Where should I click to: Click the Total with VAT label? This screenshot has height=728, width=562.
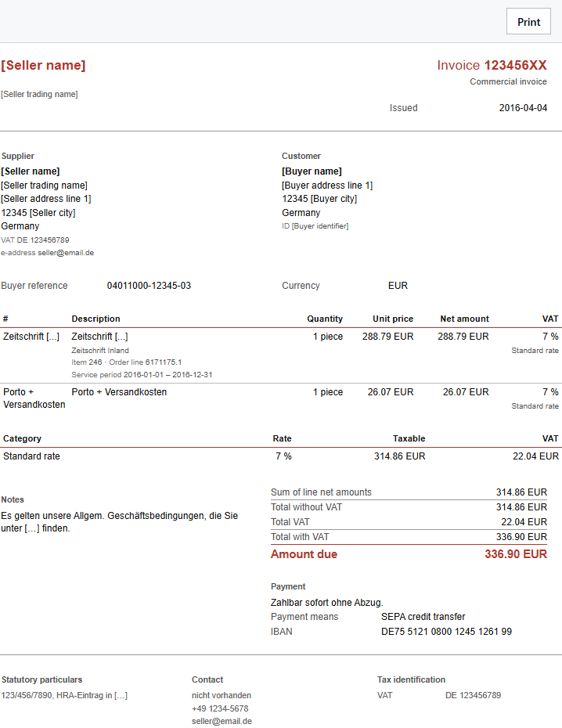pos(300,537)
